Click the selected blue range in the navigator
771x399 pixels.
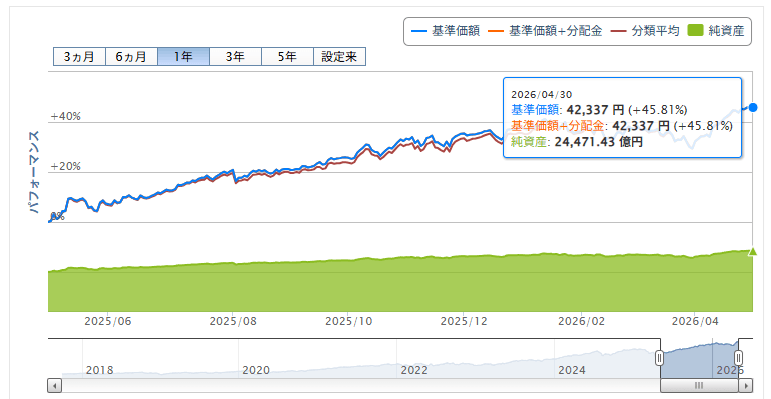point(699,358)
